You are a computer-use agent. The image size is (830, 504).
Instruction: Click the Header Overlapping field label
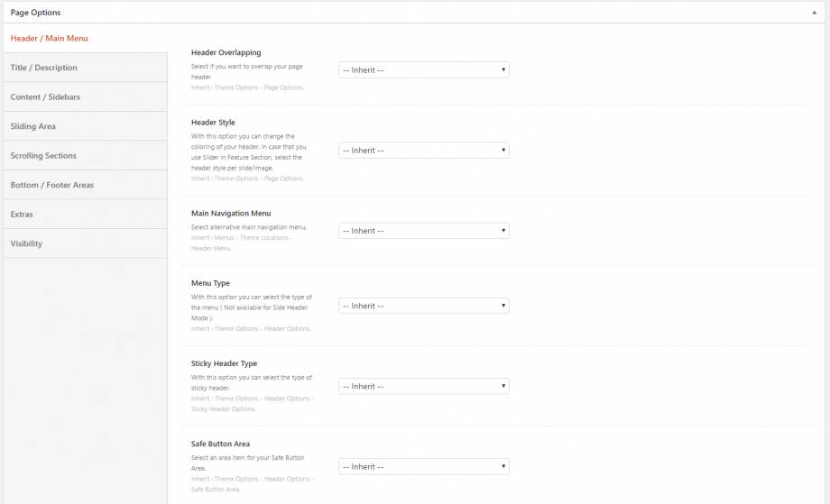coord(226,53)
